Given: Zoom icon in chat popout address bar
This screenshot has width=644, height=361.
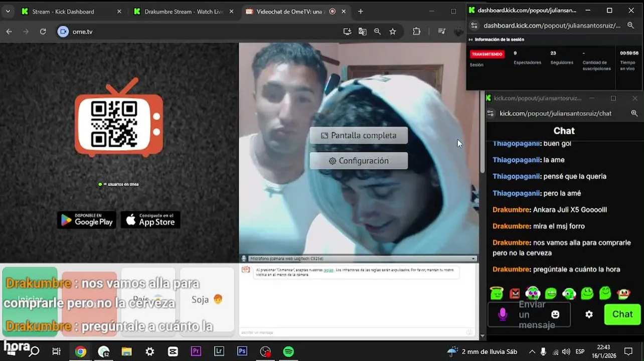Looking at the screenshot, I should coord(634,113).
